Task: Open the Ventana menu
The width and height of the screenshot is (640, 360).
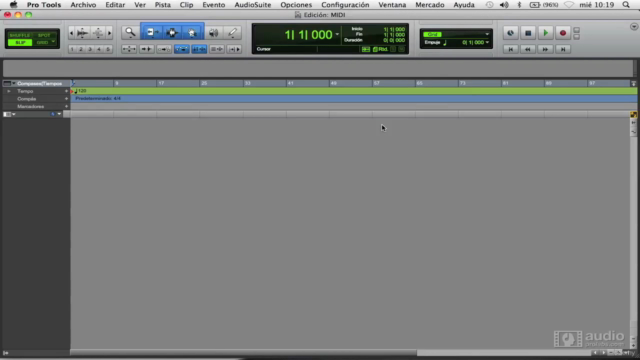Action: coord(392,5)
